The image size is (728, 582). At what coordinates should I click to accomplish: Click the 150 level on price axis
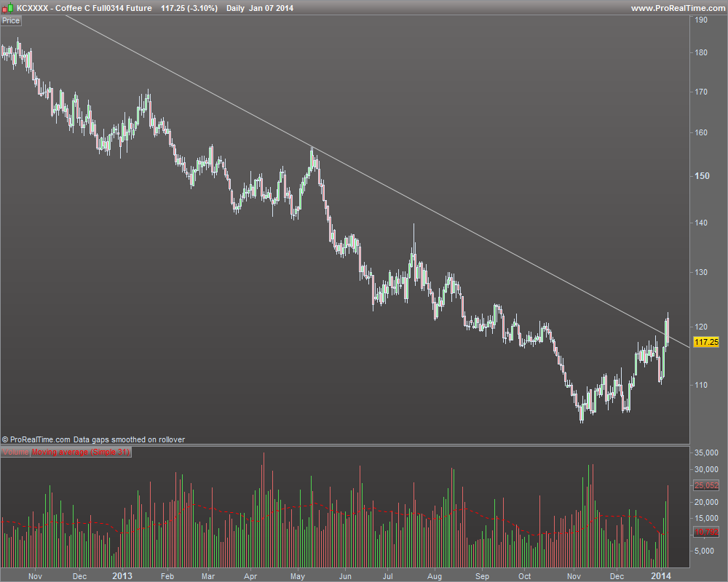coord(702,176)
